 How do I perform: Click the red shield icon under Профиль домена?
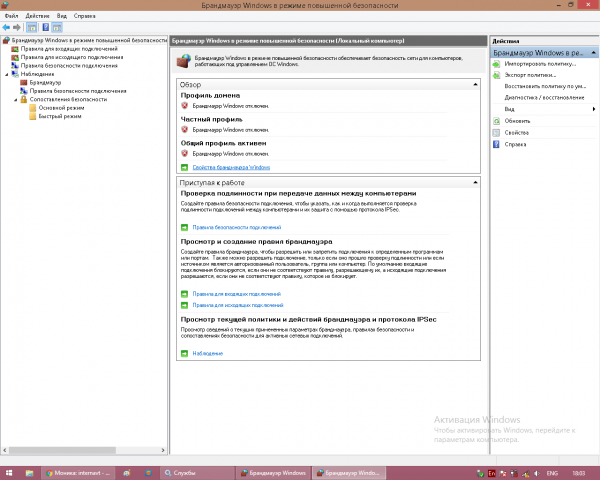click(x=184, y=106)
